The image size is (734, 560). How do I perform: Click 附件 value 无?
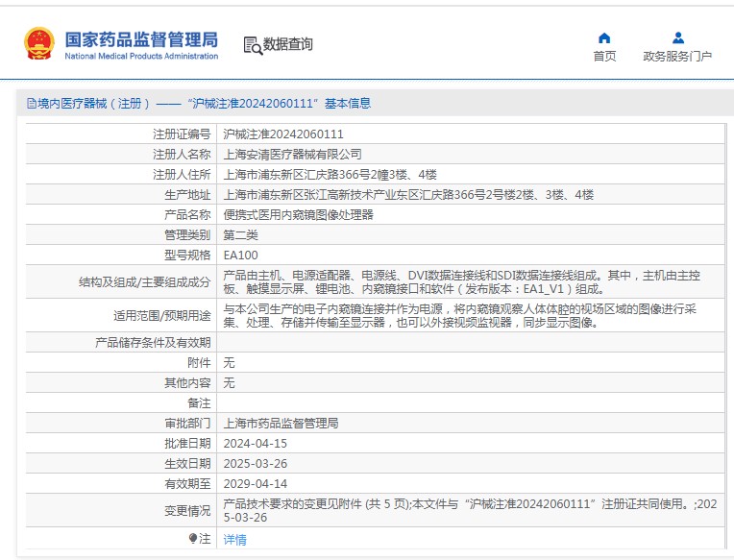coord(229,362)
